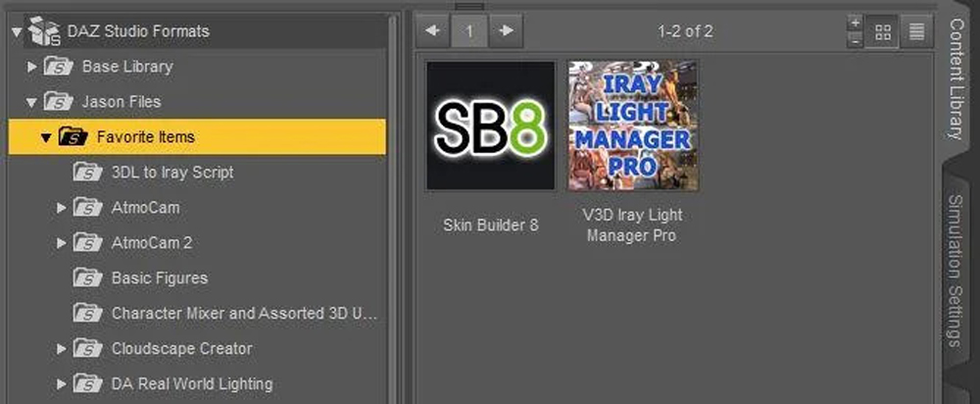Click folder tree vertical scrollbar
980x404 pixels.
click(393, 209)
